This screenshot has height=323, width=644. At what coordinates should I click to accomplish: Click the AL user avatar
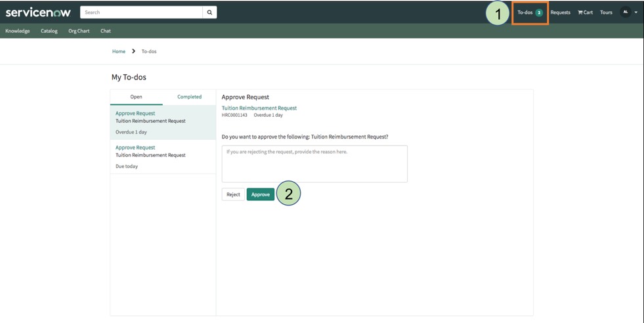pyautogui.click(x=626, y=12)
